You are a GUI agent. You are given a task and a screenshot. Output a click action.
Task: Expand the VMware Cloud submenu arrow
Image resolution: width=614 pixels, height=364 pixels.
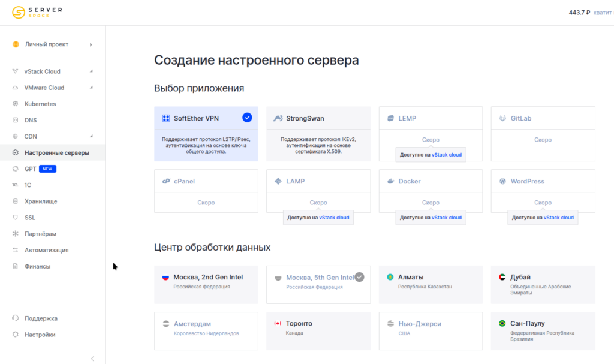(91, 88)
